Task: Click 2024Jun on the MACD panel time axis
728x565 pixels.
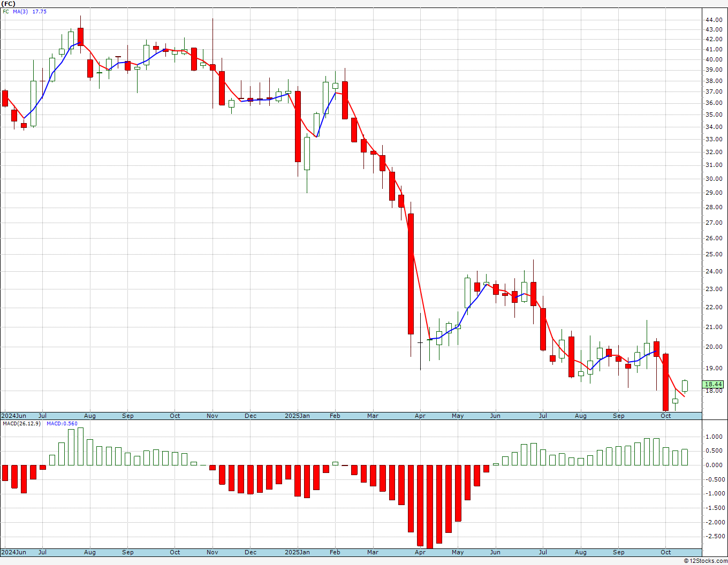Action: [x=13, y=552]
